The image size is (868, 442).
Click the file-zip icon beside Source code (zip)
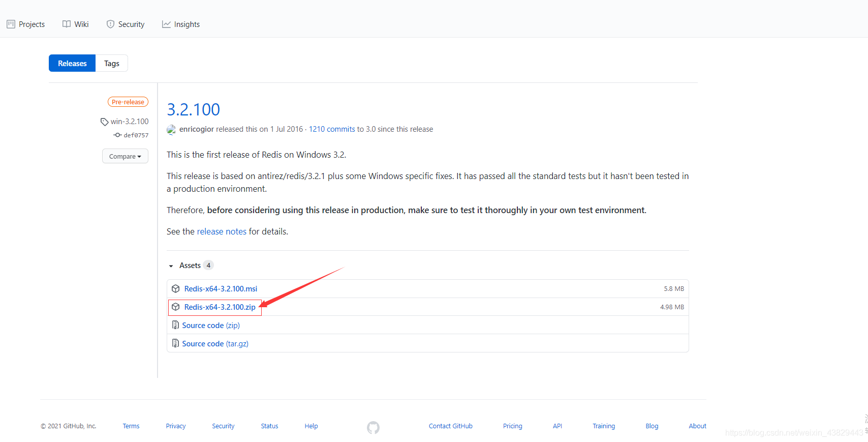point(175,325)
